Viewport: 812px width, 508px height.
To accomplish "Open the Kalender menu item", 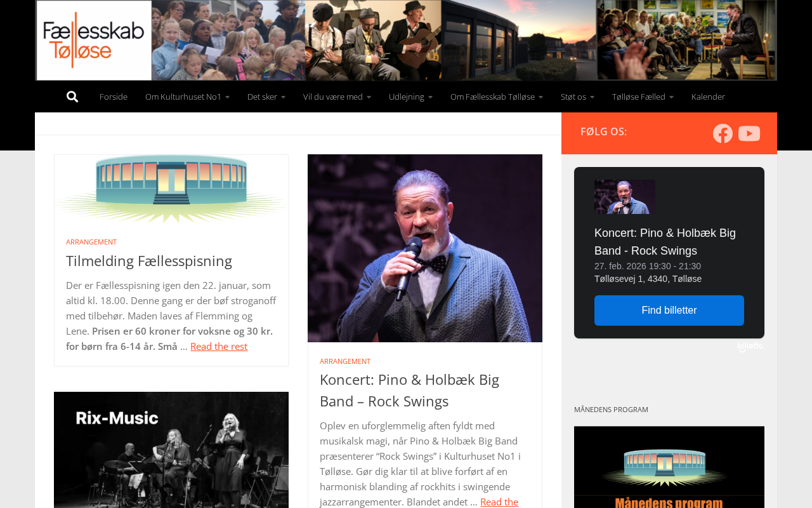I will pos(708,97).
